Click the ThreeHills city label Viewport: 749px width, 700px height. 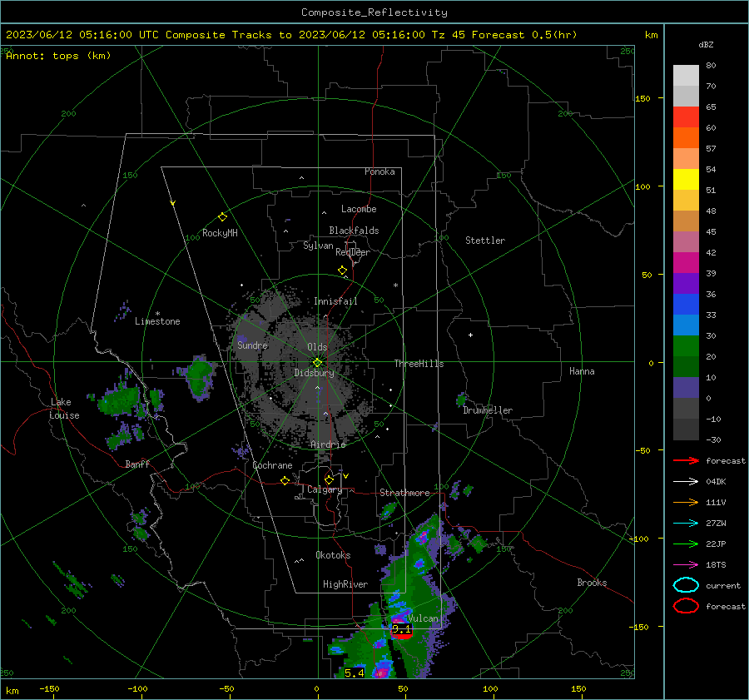pyautogui.click(x=419, y=364)
